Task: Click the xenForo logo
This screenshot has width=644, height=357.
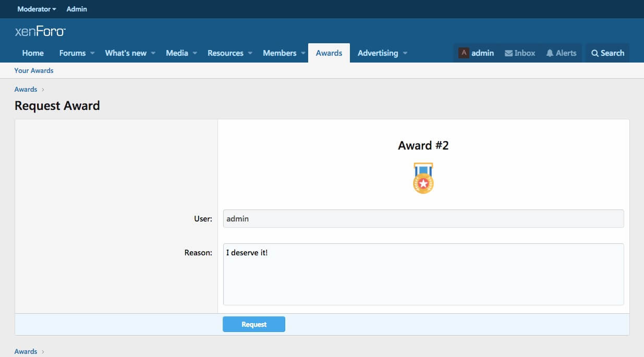Action: [40, 32]
